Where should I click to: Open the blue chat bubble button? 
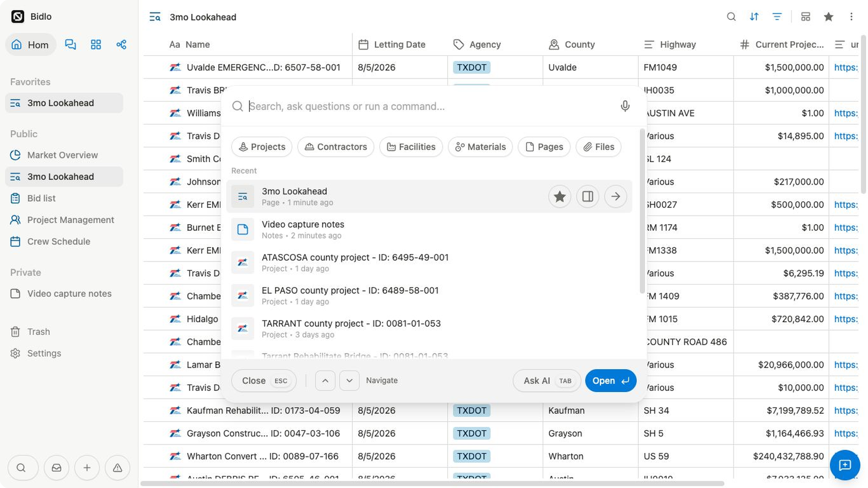845,465
